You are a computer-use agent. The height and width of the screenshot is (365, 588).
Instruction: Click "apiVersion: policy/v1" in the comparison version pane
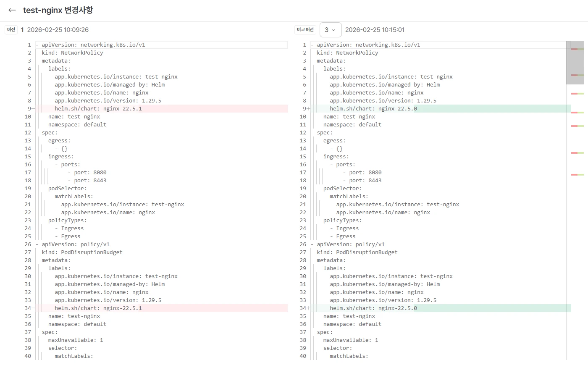[351, 244]
